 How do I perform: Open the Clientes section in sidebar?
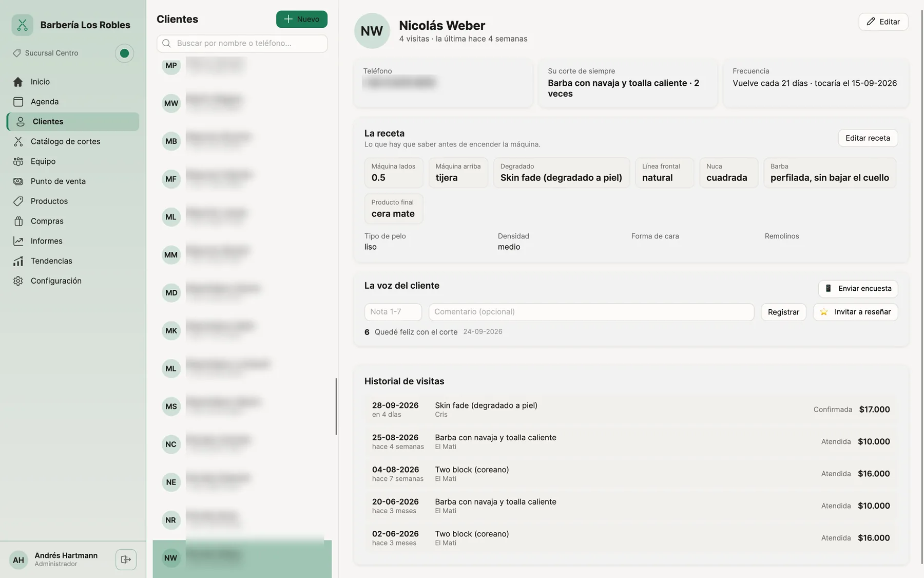click(x=73, y=122)
